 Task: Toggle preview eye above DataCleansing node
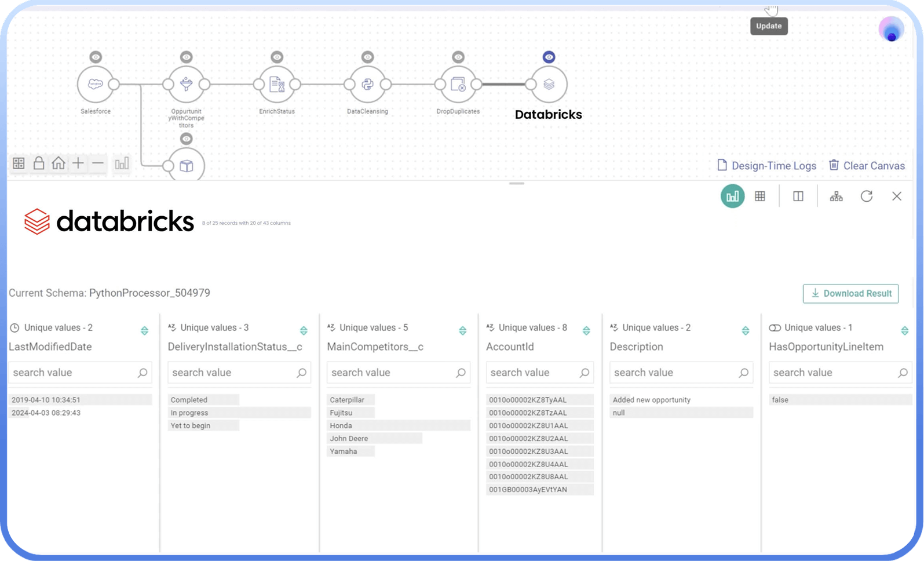pos(367,57)
